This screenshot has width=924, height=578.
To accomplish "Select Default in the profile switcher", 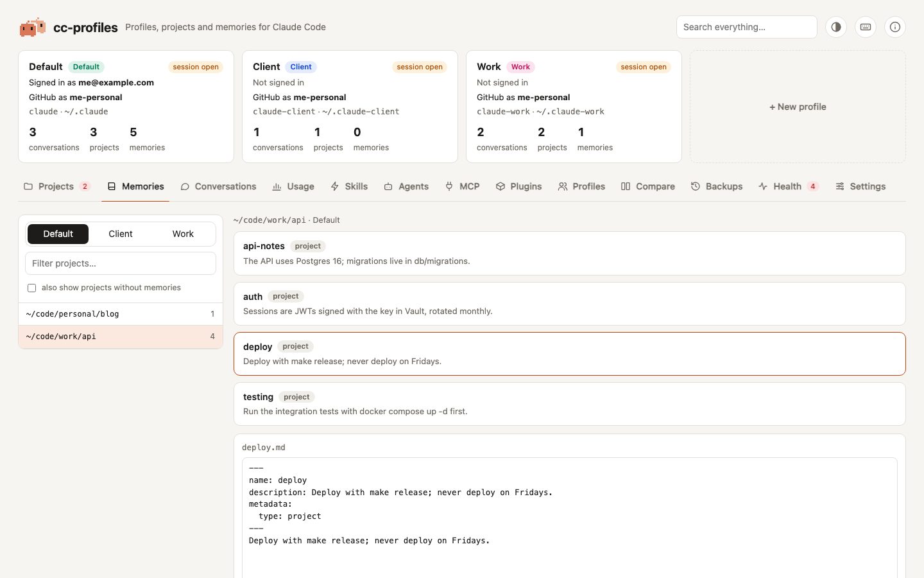I will pos(58,234).
